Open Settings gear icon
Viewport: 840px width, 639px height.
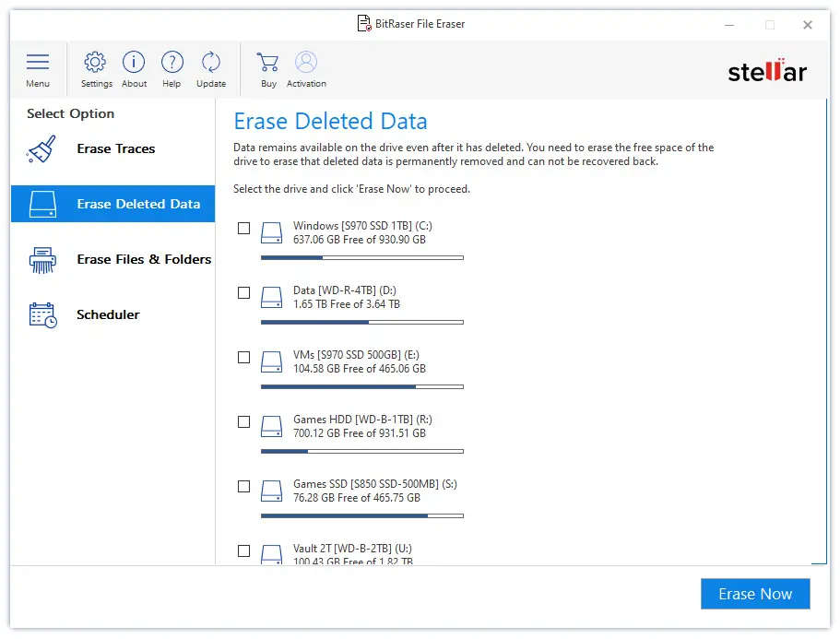pos(95,62)
